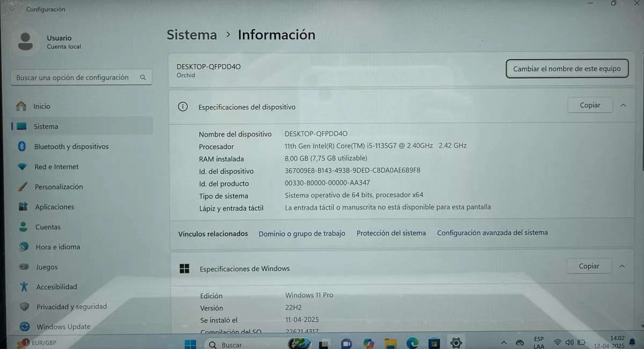Open Bluetooth y dispositivos settings
Screen dimensions: 644x349
click(71, 146)
